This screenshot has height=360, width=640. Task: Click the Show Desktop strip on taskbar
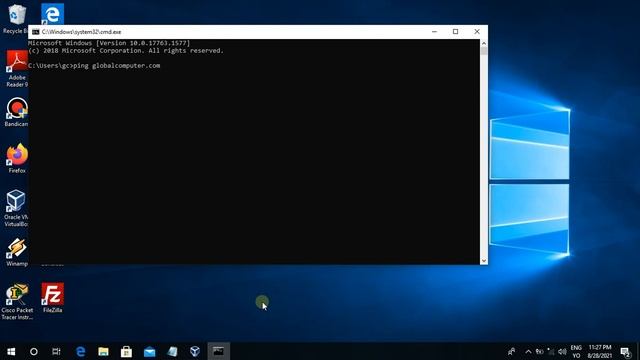(638, 351)
